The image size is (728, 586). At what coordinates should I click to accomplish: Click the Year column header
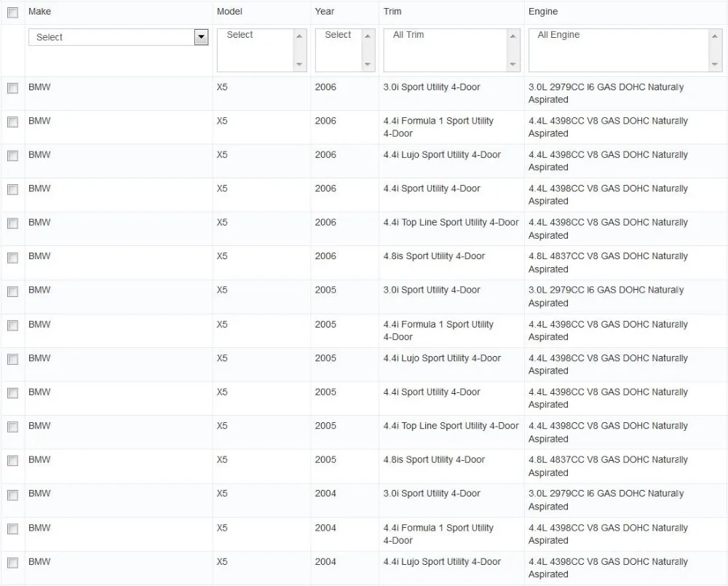tap(325, 12)
